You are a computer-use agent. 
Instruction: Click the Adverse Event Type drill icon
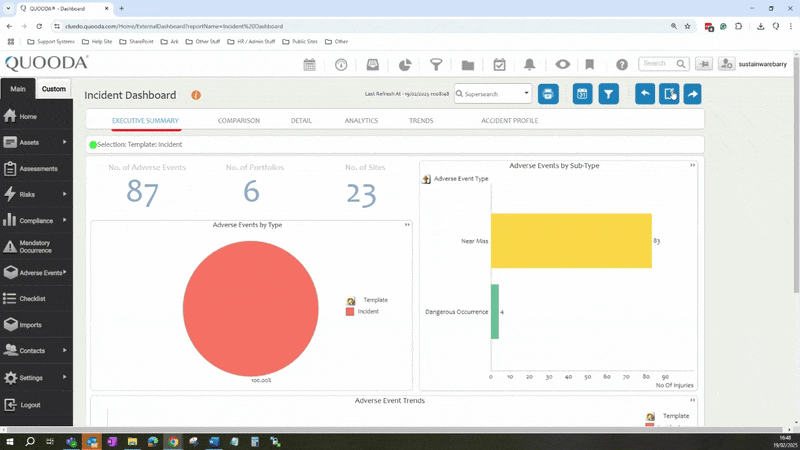[x=426, y=179]
